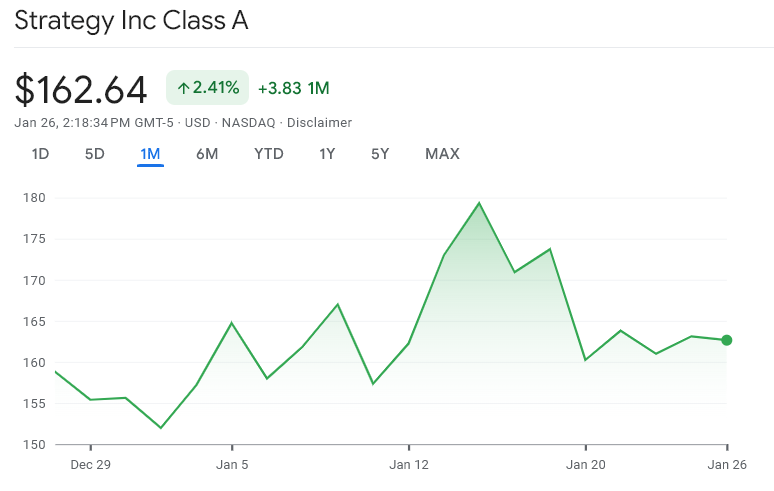
Task: Click the up arrow icon in the percent badge
Action: point(183,88)
